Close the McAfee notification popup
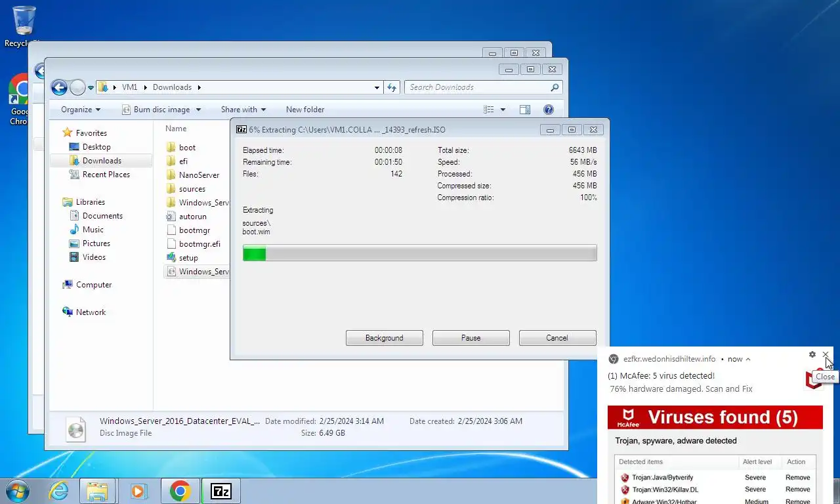The width and height of the screenshot is (840, 504). [826, 354]
